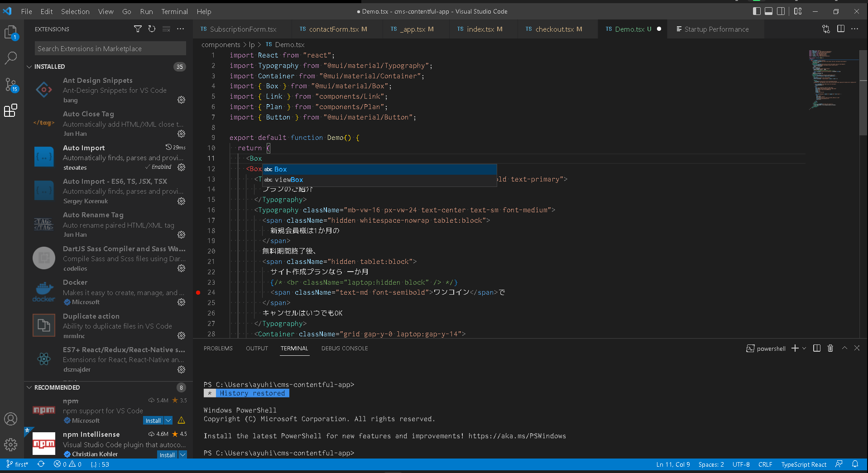This screenshot has width=868, height=473.
Task: Kill the active powershell terminal
Action: pyautogui.click(x=830, y=348)
